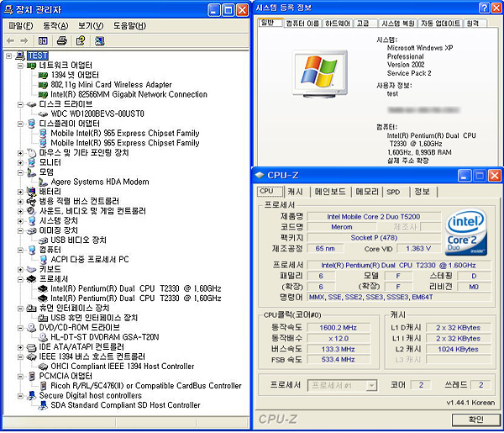Select Agere Systems HDA Modem
The height and width of the screenshot is (433, 504).
(100, 182)
